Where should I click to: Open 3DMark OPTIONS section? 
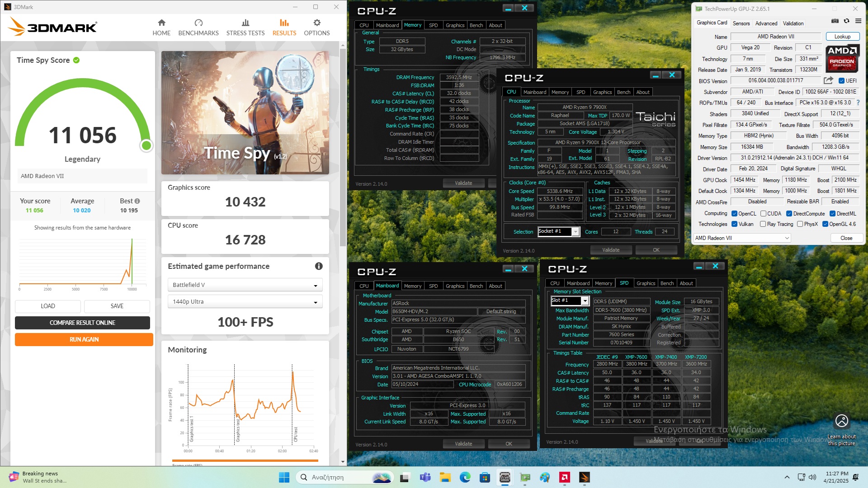click(x=316, y=27)
